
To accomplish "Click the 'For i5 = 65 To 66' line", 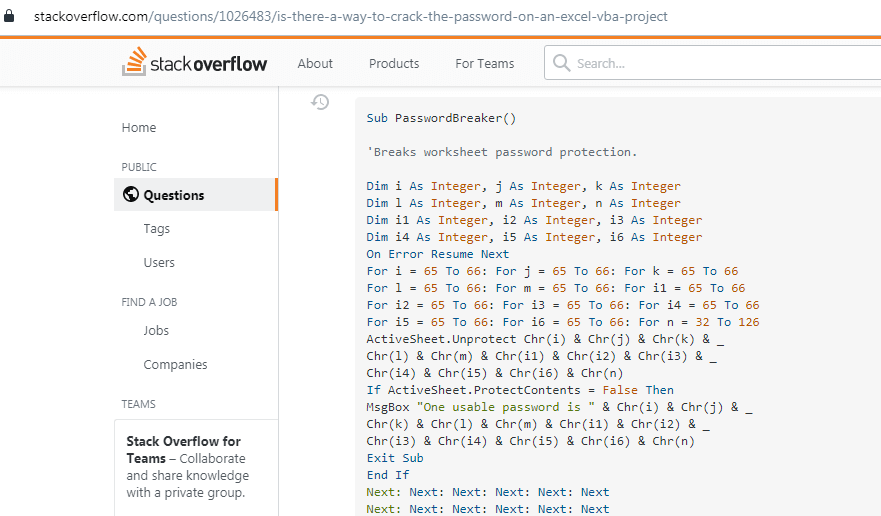I will click(562, 322).
